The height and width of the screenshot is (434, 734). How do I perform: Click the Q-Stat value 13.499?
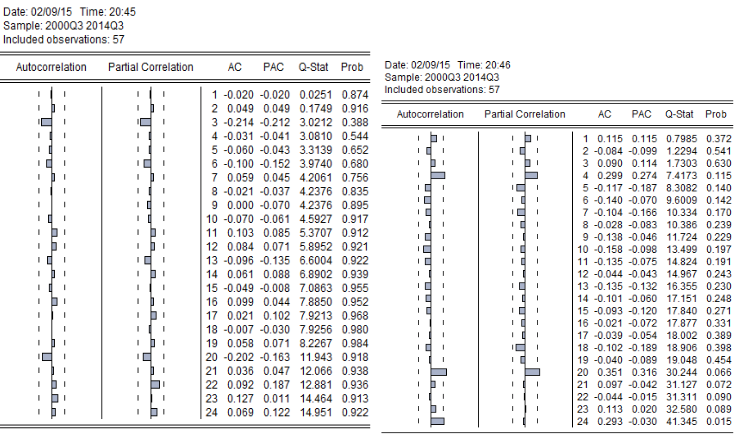point(682,250)
